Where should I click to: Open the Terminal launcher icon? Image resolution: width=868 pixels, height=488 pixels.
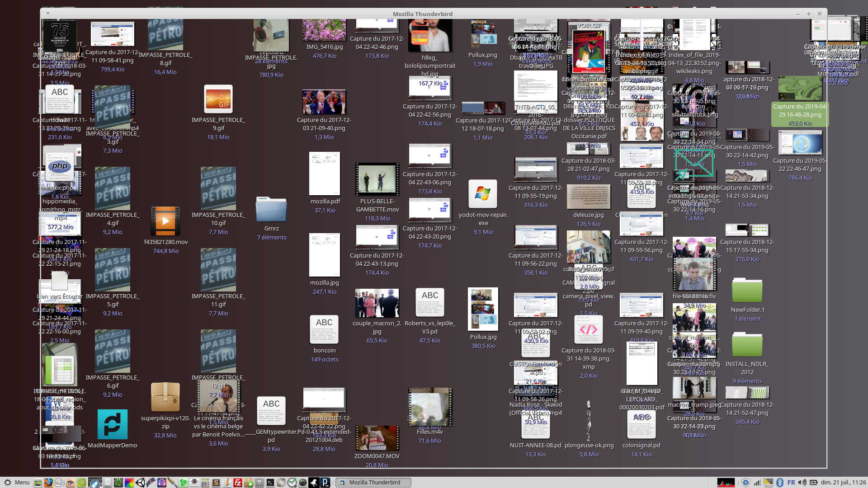coord(270,483)
